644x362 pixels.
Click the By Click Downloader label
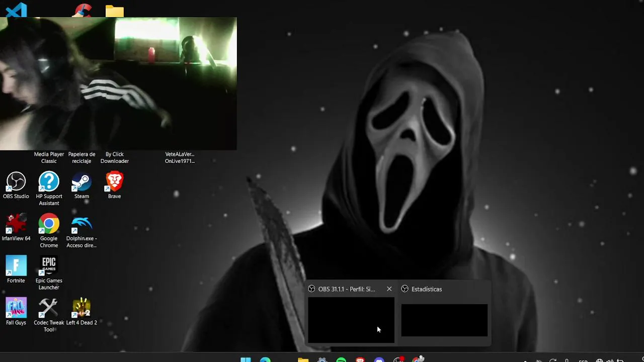pyautogui.click(x=114, y=158)
